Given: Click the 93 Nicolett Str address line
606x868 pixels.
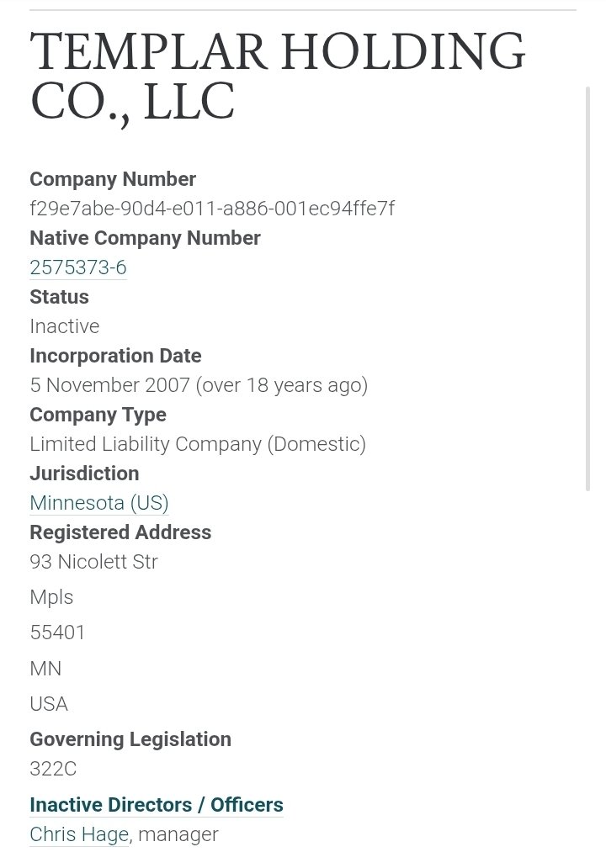Looking at the screenshot, I should coord(93,562).
